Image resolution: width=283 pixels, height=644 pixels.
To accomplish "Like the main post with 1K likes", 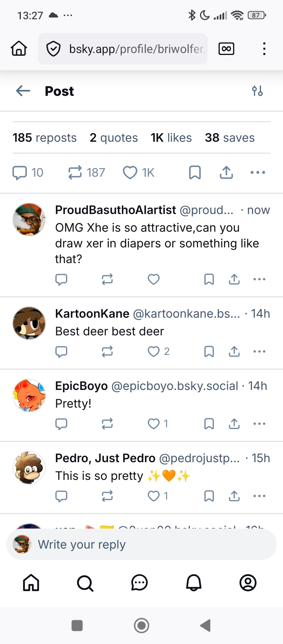I will point(130,172).
